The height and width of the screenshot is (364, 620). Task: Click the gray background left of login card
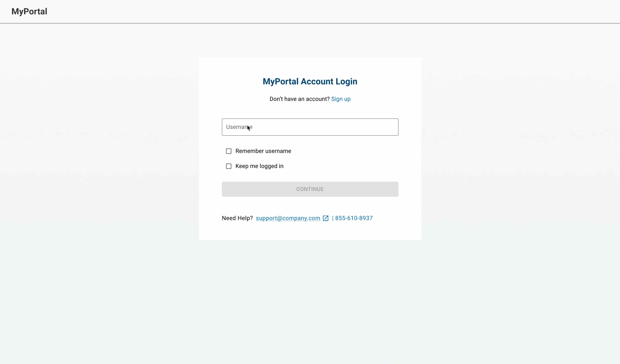pos(98,148)
